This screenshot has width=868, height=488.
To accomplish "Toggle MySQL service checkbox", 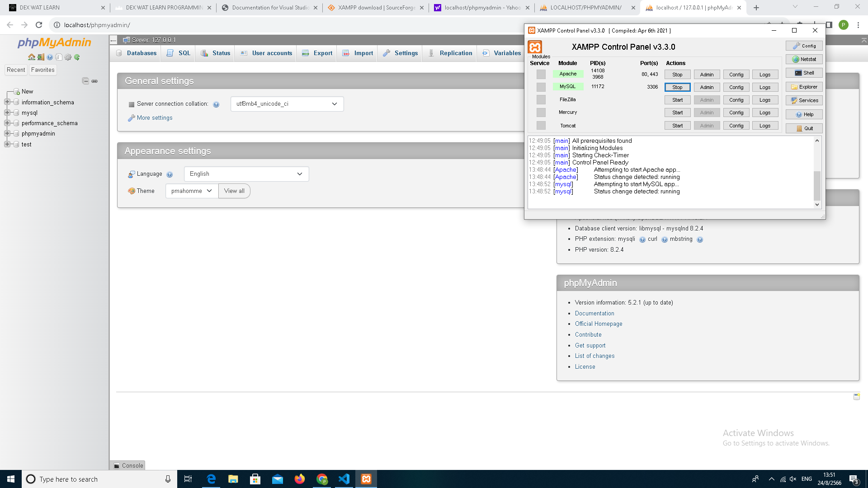I will pyautogui.click(x=541, y=87).
